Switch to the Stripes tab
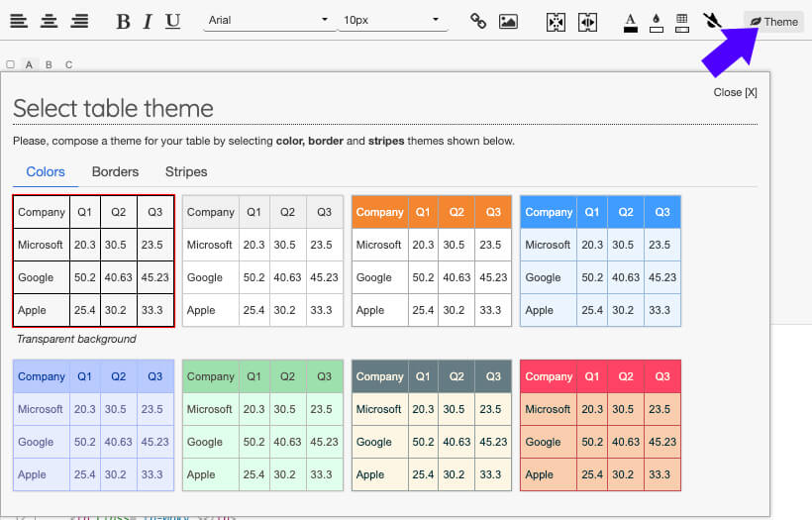This screenshot has width=812, height=520. pyautogui.click(x=186, y=172)
